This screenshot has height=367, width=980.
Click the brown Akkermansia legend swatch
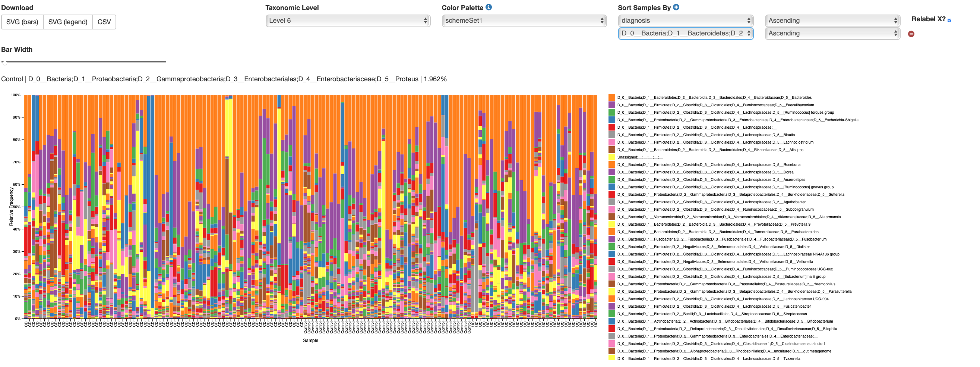[612, 217]
